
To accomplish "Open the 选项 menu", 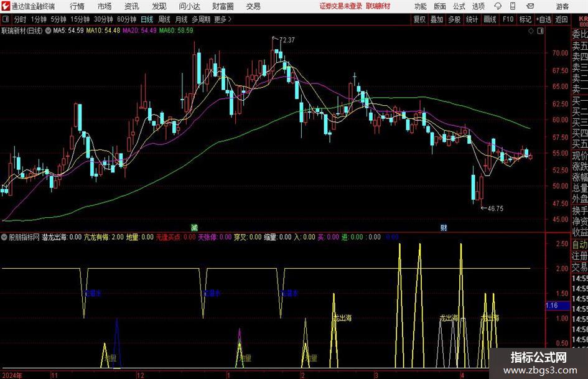I will (478, 6).
